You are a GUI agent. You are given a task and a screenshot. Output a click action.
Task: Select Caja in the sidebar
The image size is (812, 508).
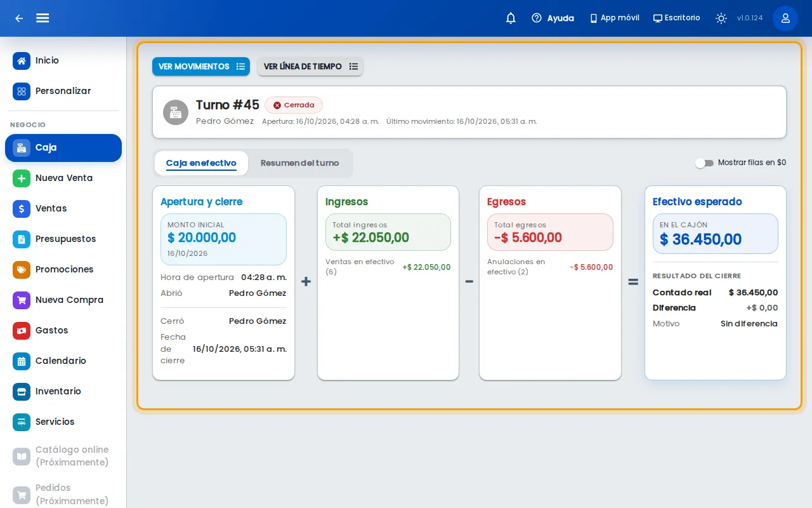(x=63, y=148)
